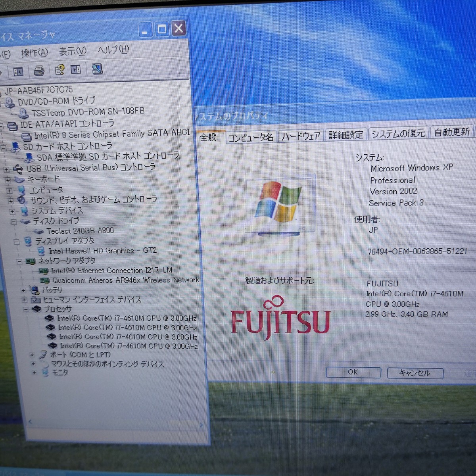476x476 pixels.
Task: Switch to the 詳細設定 tab
Action: (346, 135)
